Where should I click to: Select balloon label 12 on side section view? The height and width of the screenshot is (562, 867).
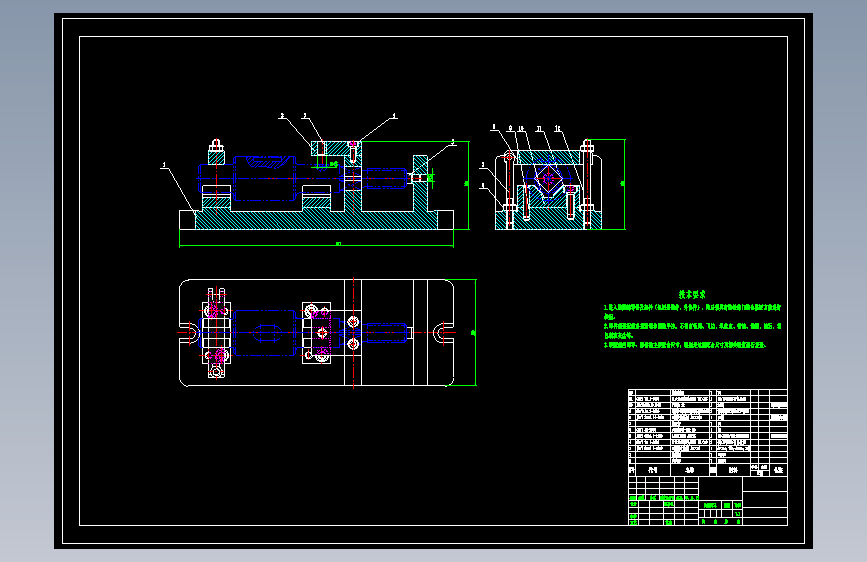pos(557,128)
